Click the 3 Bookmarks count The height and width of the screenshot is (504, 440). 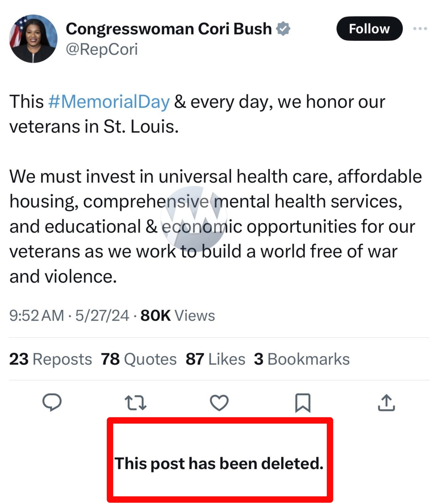click(302, 359)
